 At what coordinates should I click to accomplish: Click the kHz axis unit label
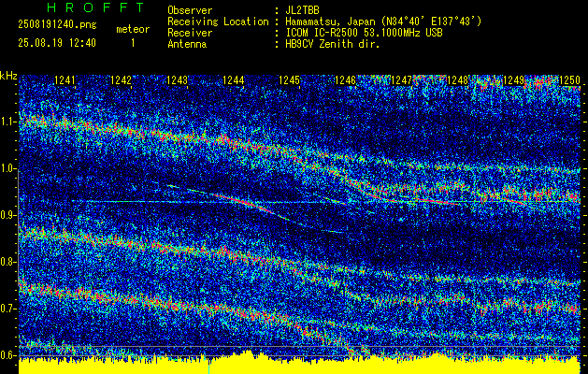8,76
